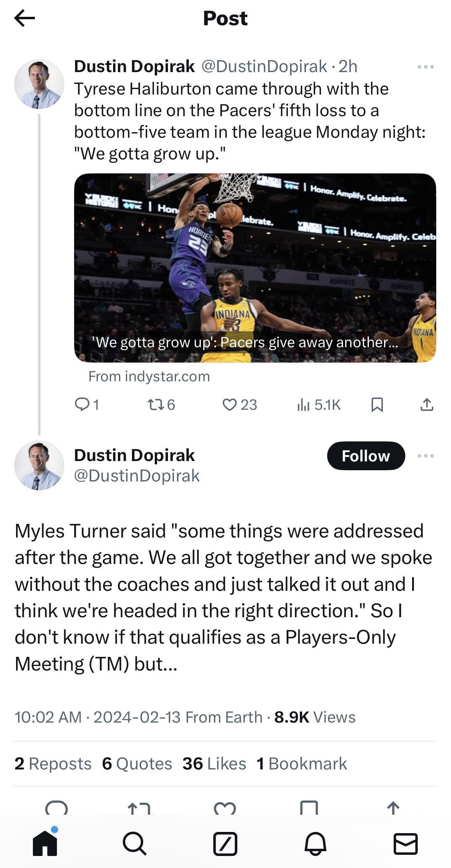Open the Notifications bell tab
The image size is (451, 868).
[x=315, y=843]
